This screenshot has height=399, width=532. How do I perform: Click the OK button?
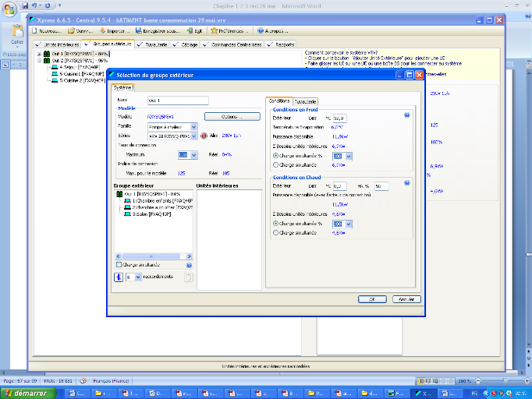pyautogui.click(x=372, y=298)
